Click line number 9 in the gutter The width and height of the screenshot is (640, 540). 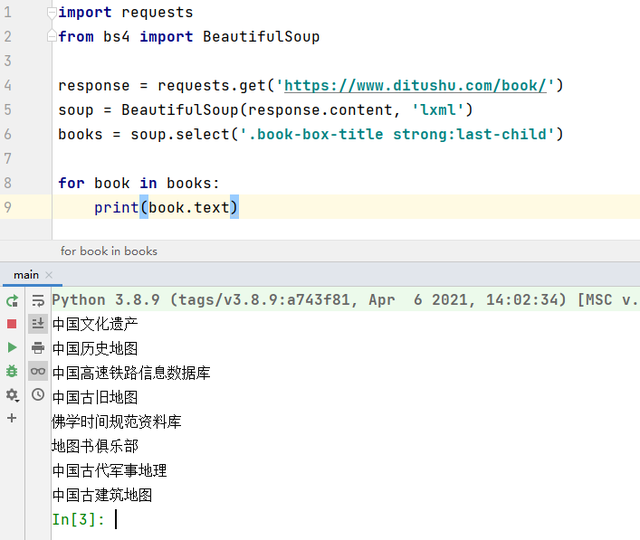pyautogui.click(x=8, y=207)
